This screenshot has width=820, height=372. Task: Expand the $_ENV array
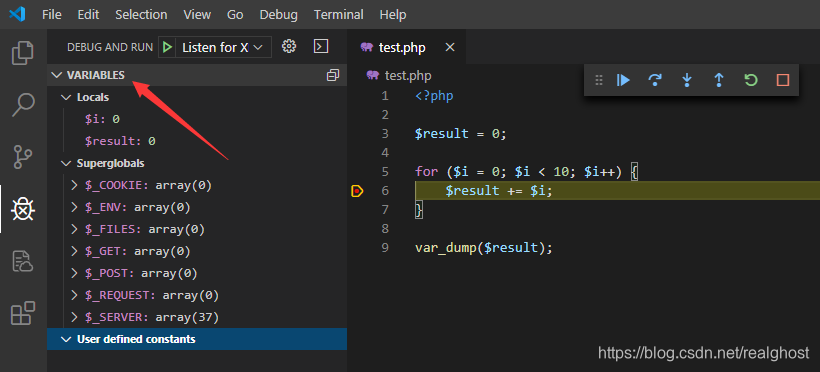coord(75,207)
